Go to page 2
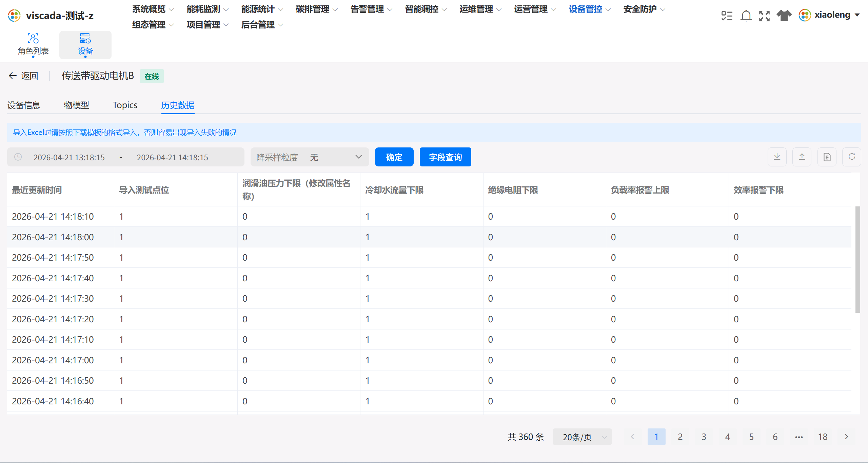Viewport: 868px width, 463px height. click(680, 437)
